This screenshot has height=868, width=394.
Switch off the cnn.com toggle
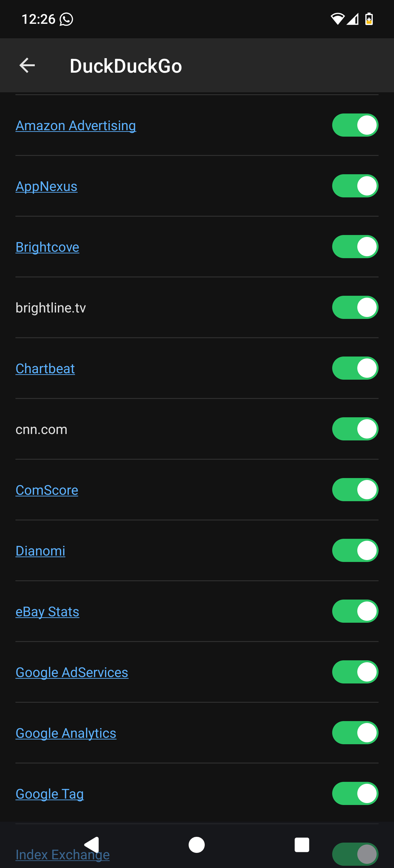click(355, 429)
